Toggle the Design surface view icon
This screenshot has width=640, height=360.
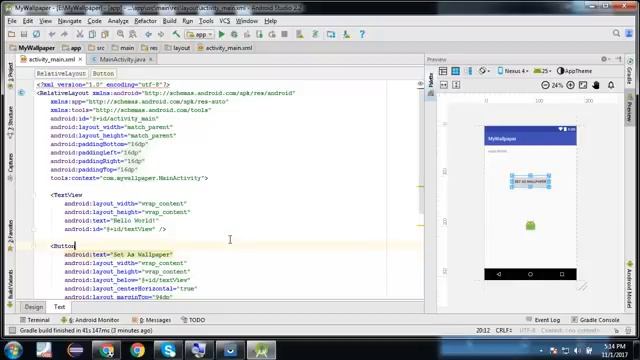coord(443,71)
